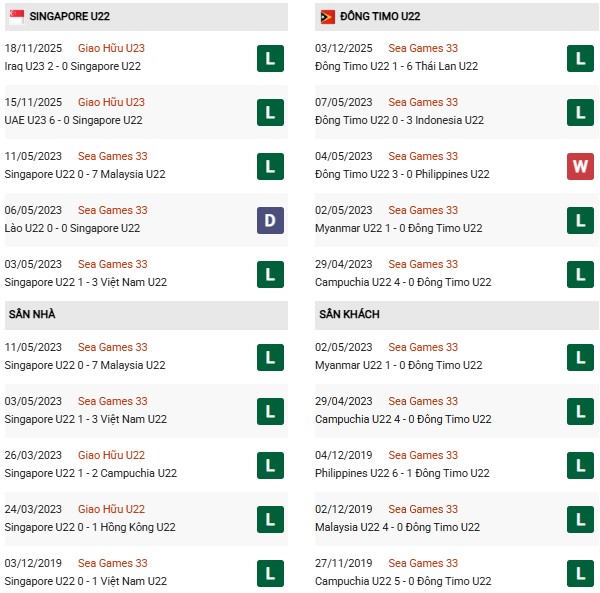Click L badge for Thái Lan U22 match
This screenshot has width=600, height=593.
click(x=581, y=58)
